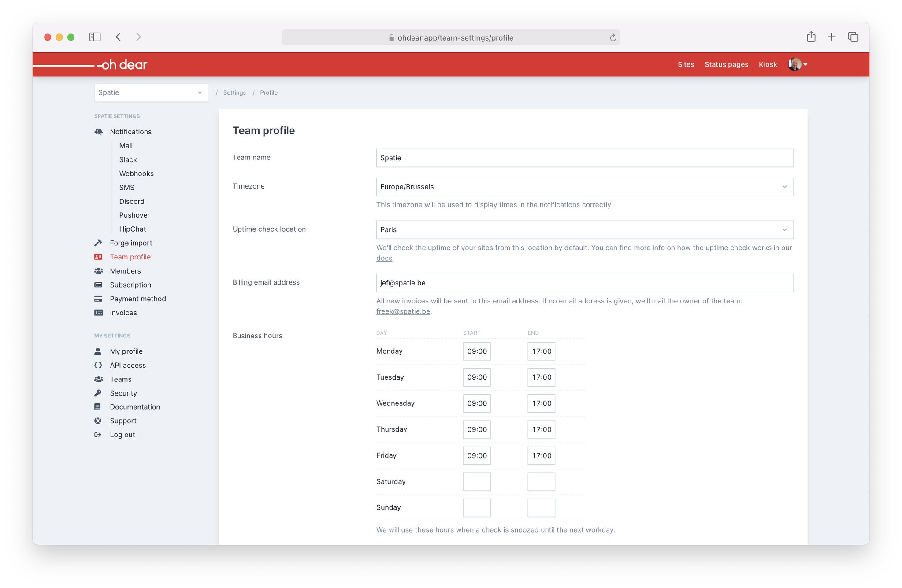Click Monday start time field
Viewport: 902px width, 588px height.
point(477,351)
